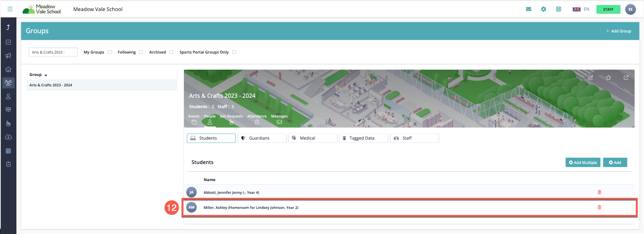Click the Add Multiple button

coord(583,162)
